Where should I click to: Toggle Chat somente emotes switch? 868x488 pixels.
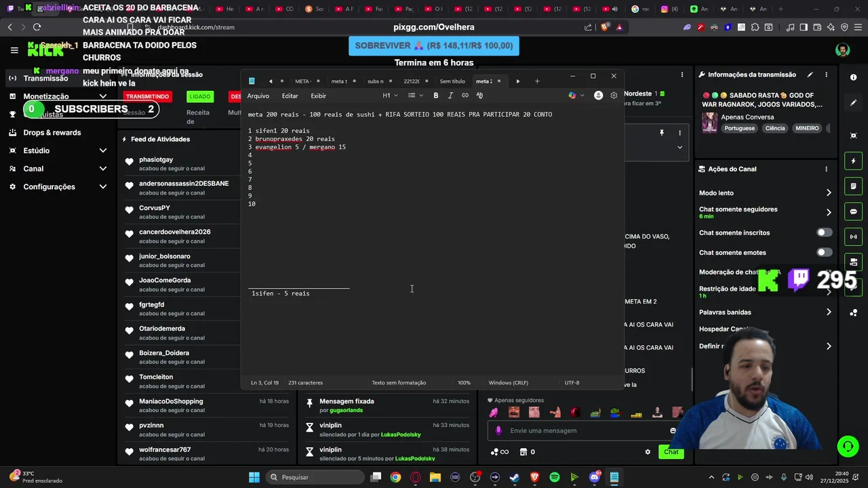click(824, 252)
